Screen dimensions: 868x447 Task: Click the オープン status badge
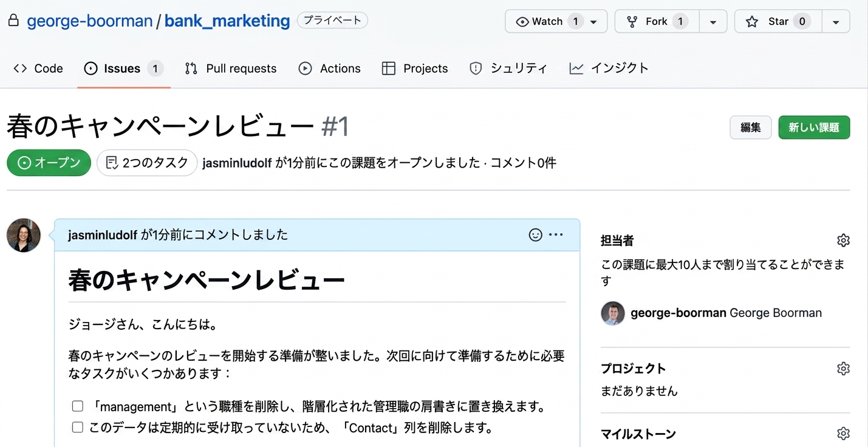tap(49, 163)
